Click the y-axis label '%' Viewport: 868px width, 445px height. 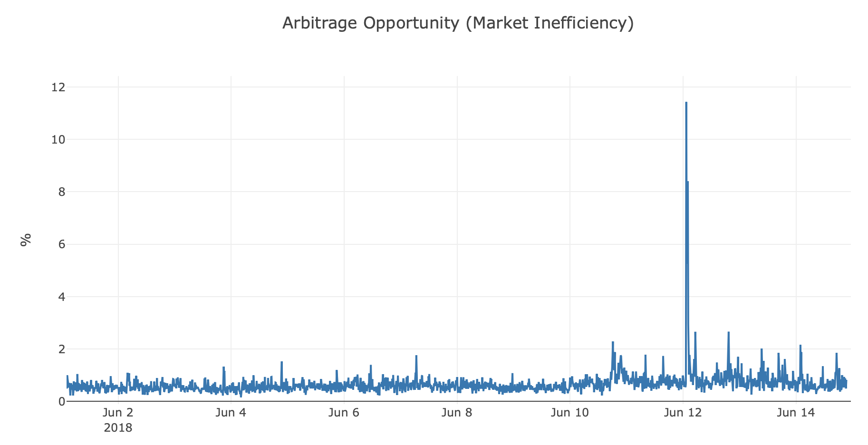tap(26, 240)
